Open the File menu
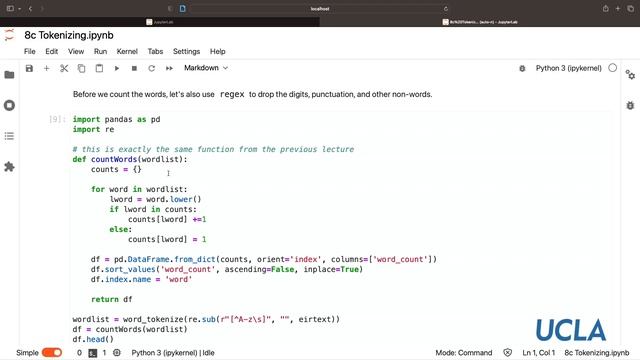This screenshot has height=360, width=640. 30,51
